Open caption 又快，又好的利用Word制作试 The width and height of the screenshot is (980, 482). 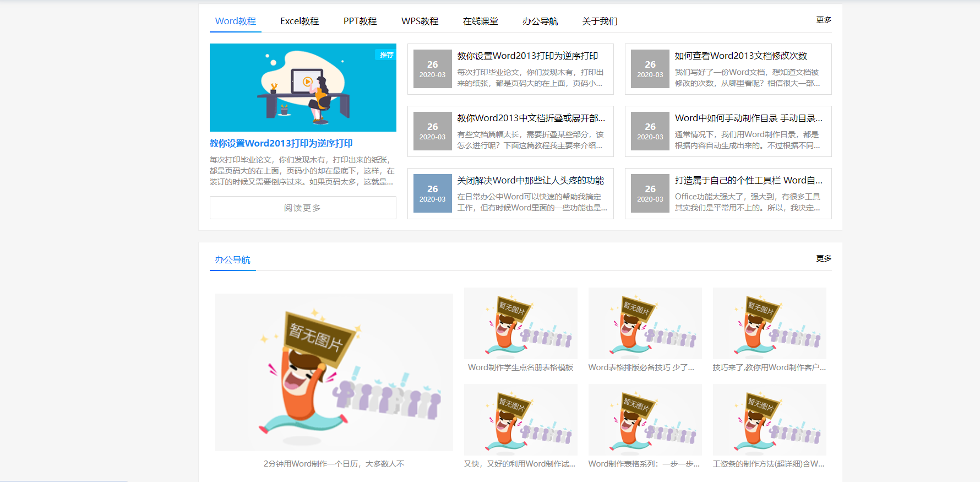(x=520, y=464)
